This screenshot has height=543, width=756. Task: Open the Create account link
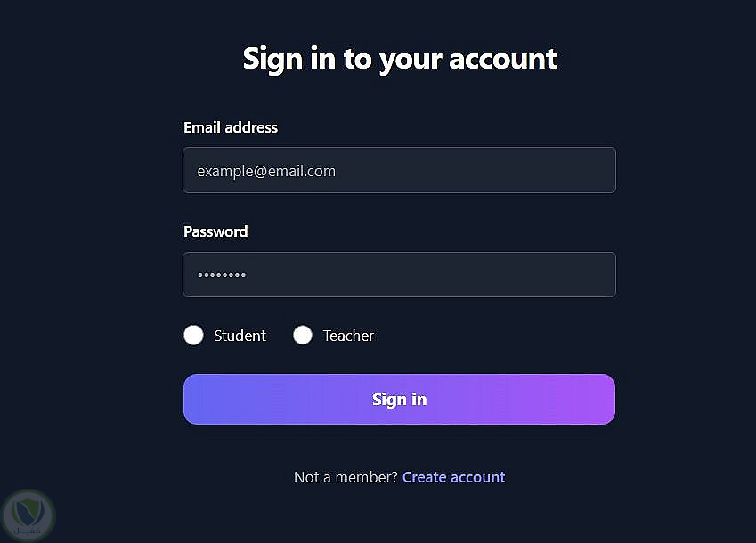453,477
